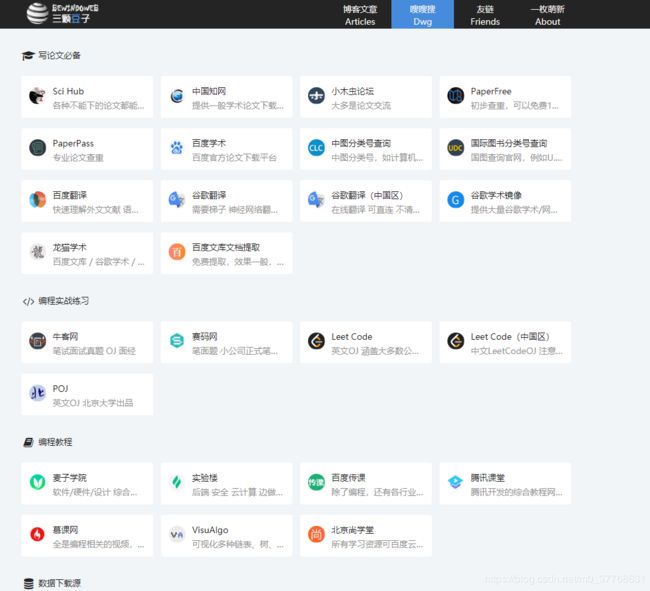Click the 百度学术 paw icon
This screenshot has height=591, width=650.
point(177,148)
